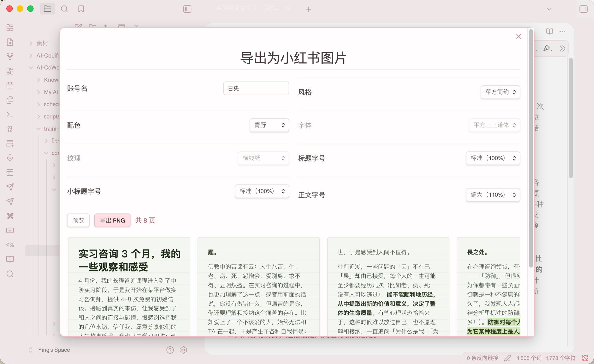Image resolution: width=594 pixels, height=364 pixels.
Task: Close the export dialog with the X
Action: 519,36
